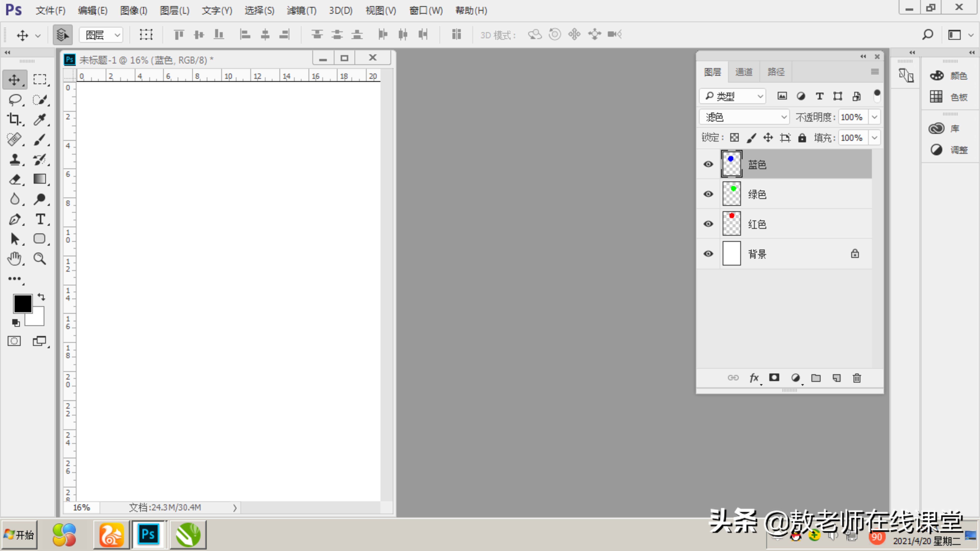Image resolution: width=980 pixels, height=551 pixels.
Task: Add a layer mask from Layers panel
Action: [774, 378]
